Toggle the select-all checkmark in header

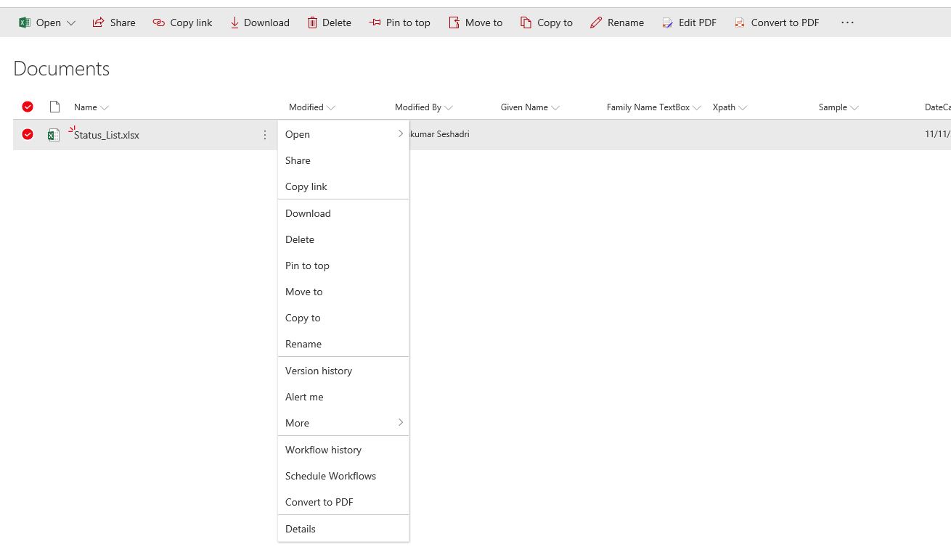[x=28, y=107]
